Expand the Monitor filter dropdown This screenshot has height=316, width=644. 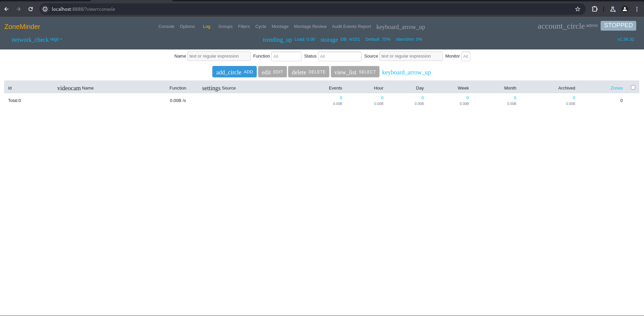(x=465, y=56)
